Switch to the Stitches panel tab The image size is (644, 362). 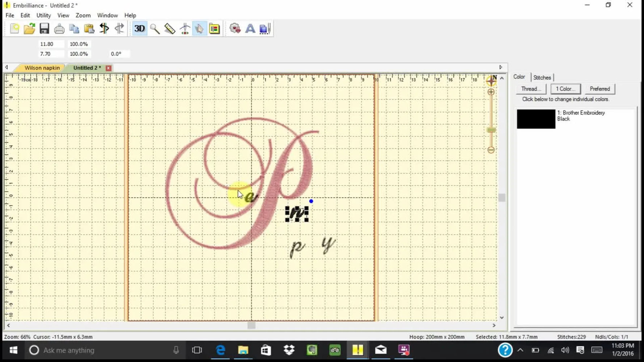pyautogui.click(x=542, y=77)
